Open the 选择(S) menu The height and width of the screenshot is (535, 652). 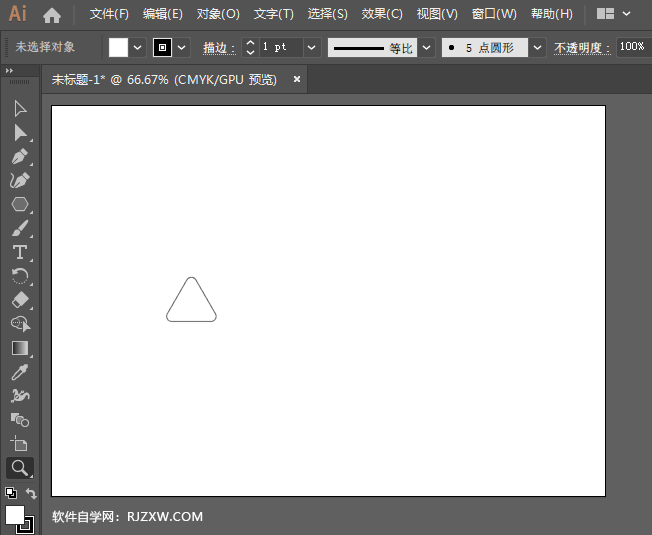(328, 14)
